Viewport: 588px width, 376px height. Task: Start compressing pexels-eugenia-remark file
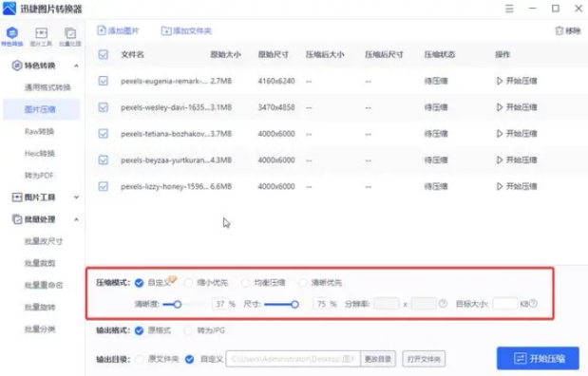[x=517, y=81]
